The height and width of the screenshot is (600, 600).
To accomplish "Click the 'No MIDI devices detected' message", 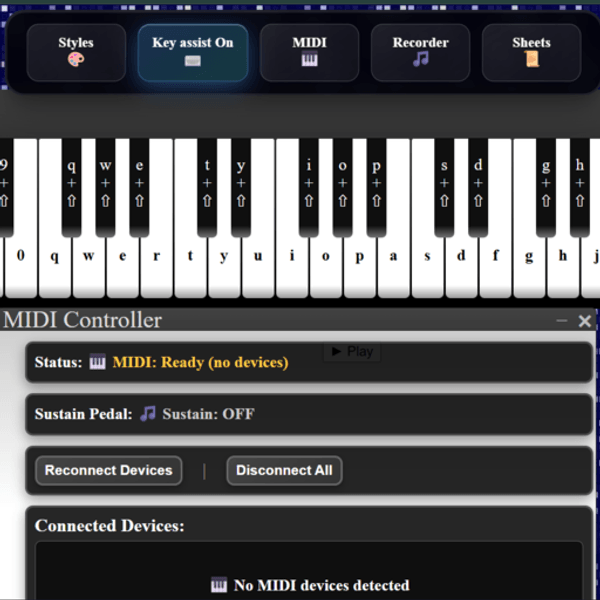I will point(321,585).
